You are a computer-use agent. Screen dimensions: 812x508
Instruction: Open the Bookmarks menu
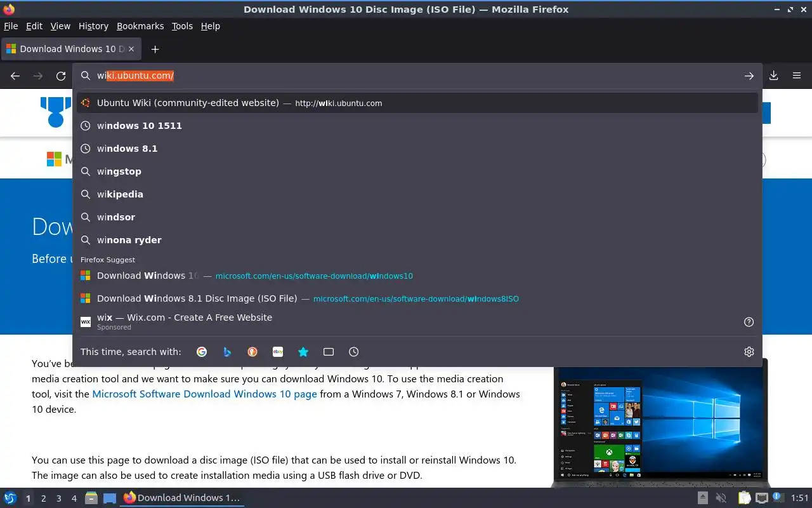[140, 26]
